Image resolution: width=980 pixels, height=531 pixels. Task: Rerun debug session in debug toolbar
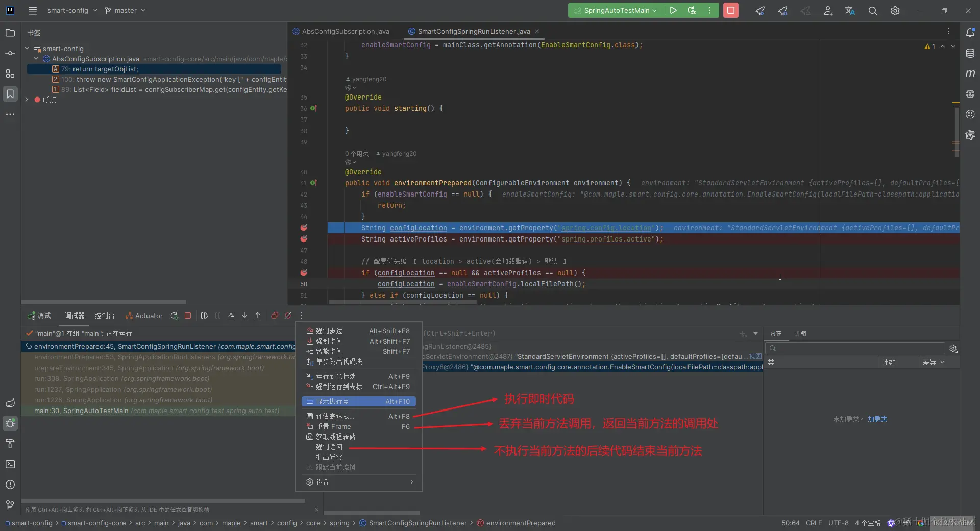[175, 316]
